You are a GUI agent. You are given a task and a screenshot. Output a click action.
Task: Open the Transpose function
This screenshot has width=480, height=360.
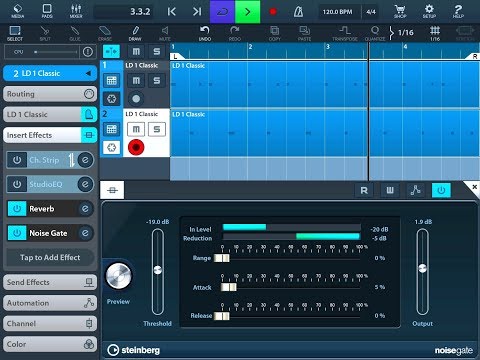point(345,33)
